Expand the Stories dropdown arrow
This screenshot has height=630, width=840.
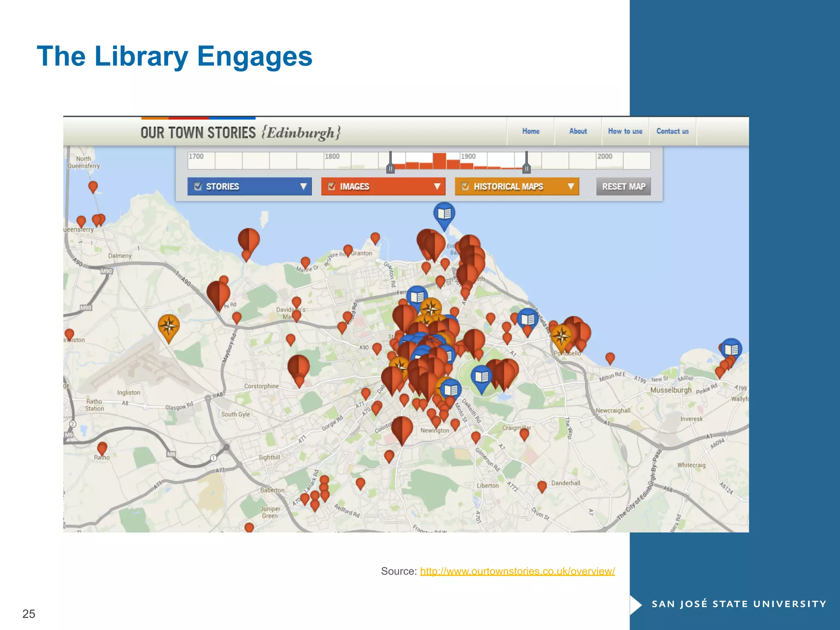tap(303, 187)
